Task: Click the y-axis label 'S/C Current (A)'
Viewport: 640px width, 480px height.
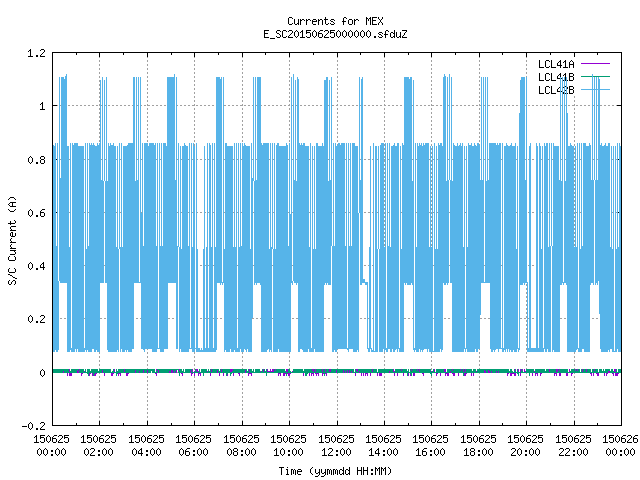Action: click(x=12, y=240)
